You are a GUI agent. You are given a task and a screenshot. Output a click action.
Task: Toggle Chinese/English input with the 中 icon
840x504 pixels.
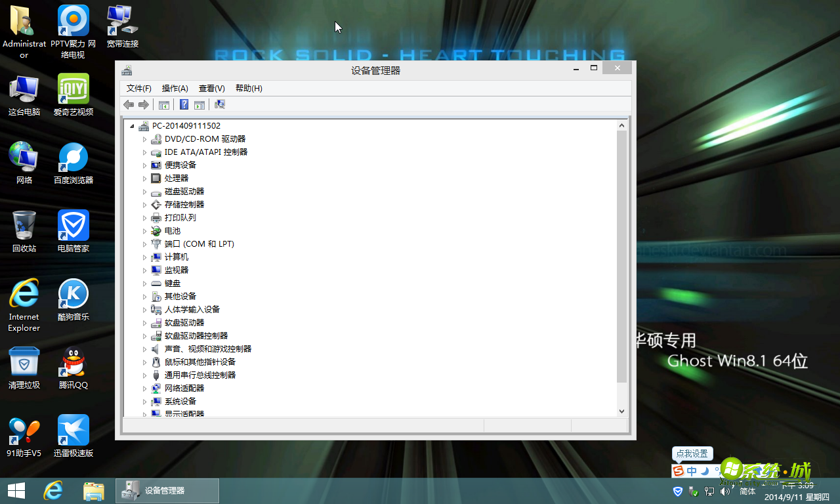[692, 471]
